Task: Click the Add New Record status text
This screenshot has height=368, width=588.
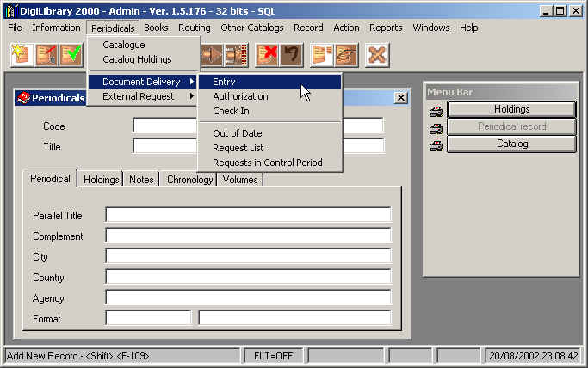Action: coord(77,356)
